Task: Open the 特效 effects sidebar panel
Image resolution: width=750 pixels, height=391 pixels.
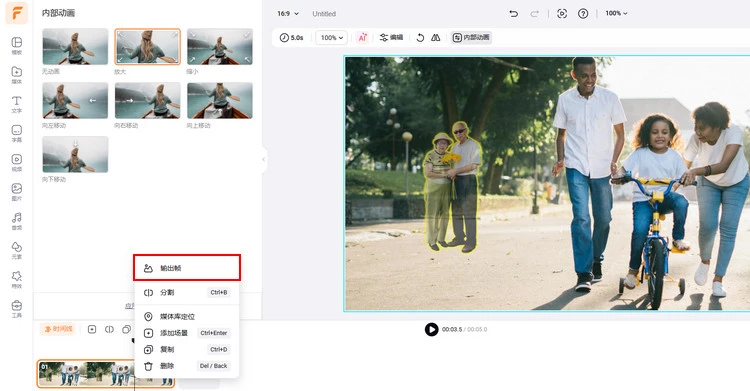Action: (17, 279)
